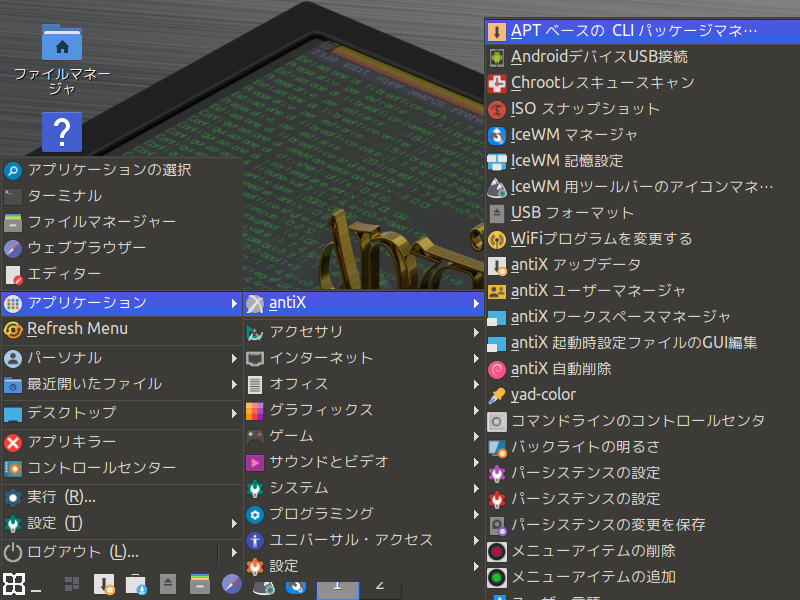Click the pink swirl antiX 自動削除 icon

point(496,369)
